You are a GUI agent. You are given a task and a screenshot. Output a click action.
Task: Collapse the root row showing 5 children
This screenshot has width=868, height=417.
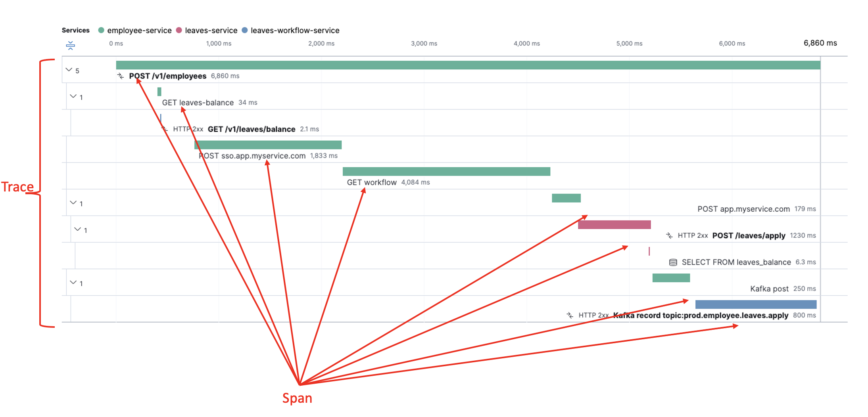[69, 70]
